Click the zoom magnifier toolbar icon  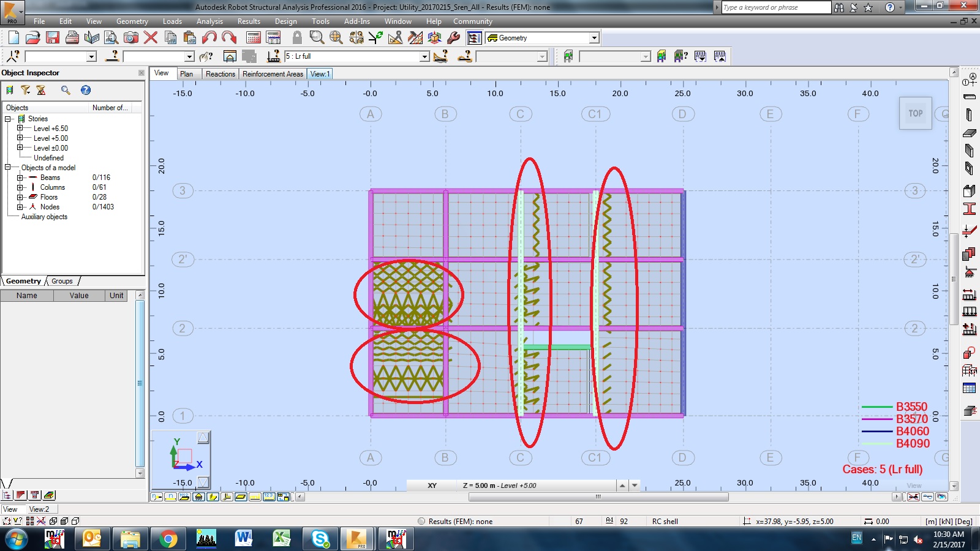[x=317, y=38]
